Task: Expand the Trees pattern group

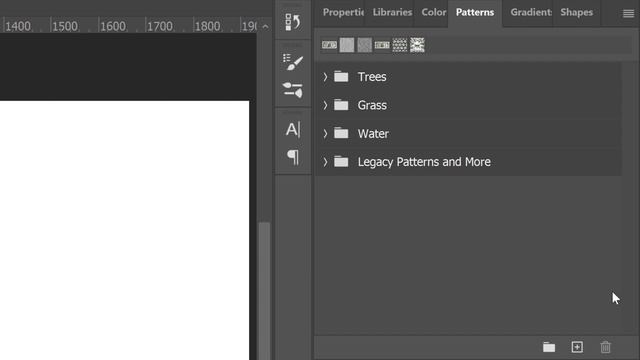Action: 325,77
